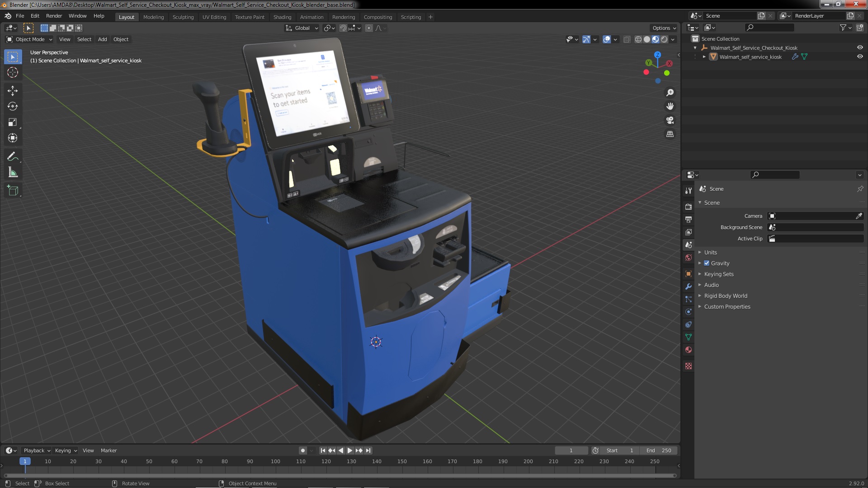
Task: Select the Select Box tool
Action: [x=13, y=57]
